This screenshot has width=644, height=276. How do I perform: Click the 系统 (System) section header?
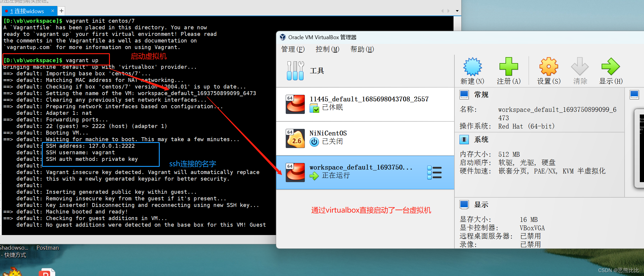tap(481, 139)
